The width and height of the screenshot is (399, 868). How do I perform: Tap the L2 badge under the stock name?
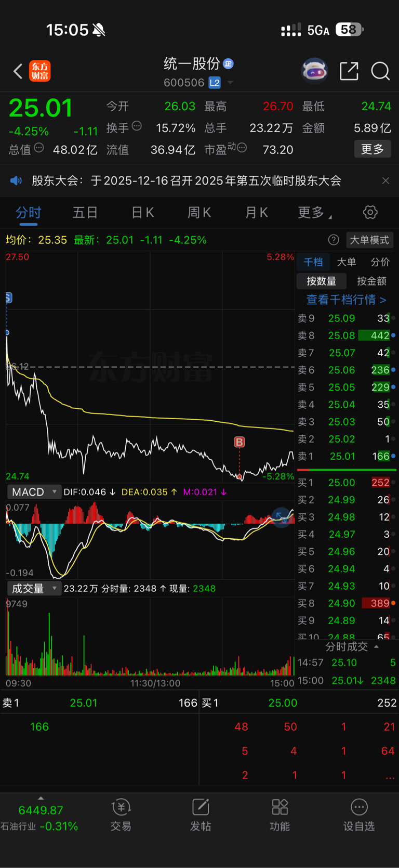(215, 83)
